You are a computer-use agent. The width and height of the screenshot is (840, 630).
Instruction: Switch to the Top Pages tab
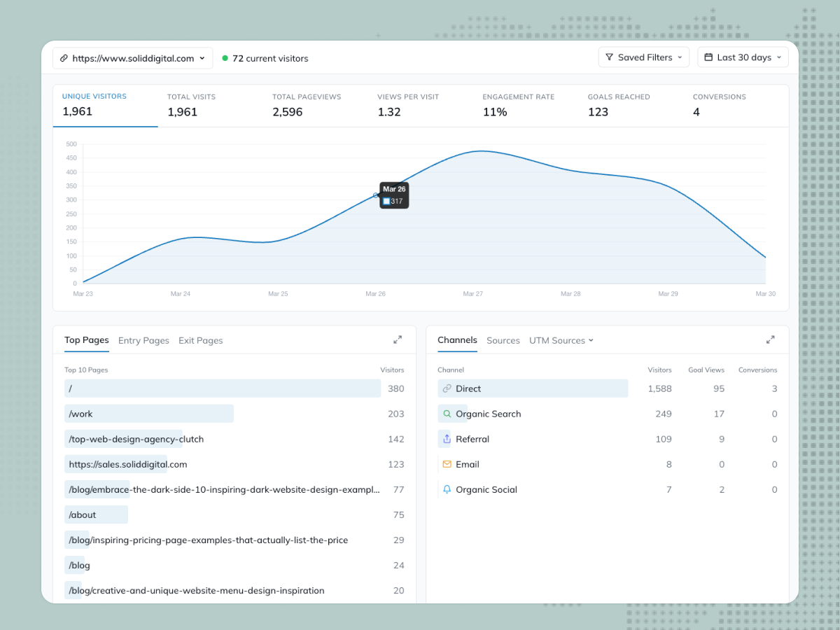pyautogui.click(x=87, y=340)
